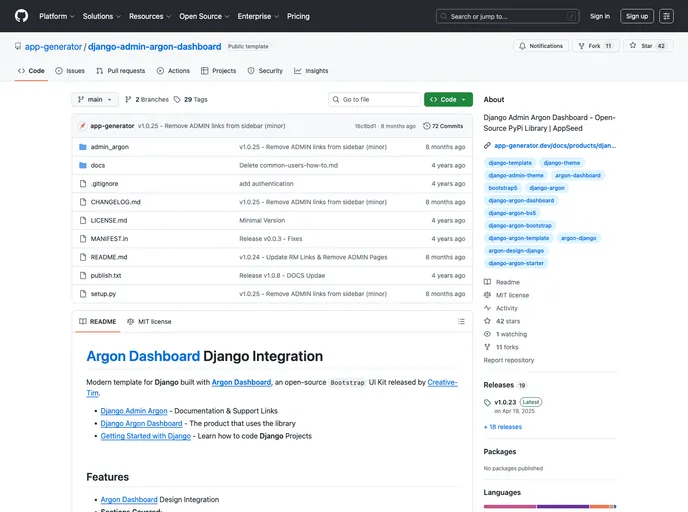Click the setup.py file icon

click(82, 294)
